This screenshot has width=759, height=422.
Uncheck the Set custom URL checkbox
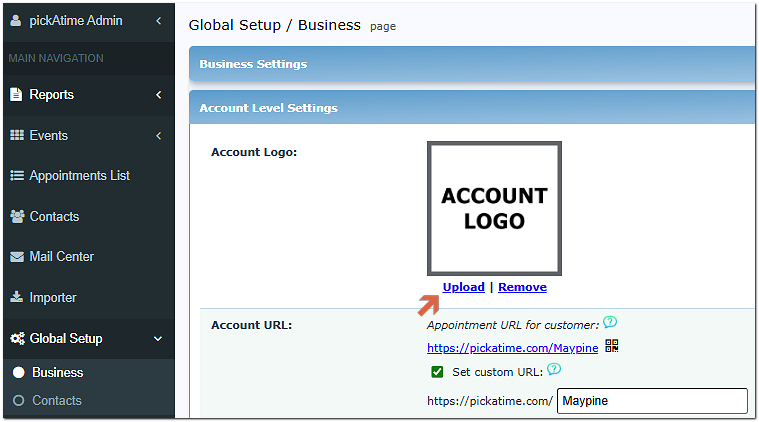(x=437, y=372)
